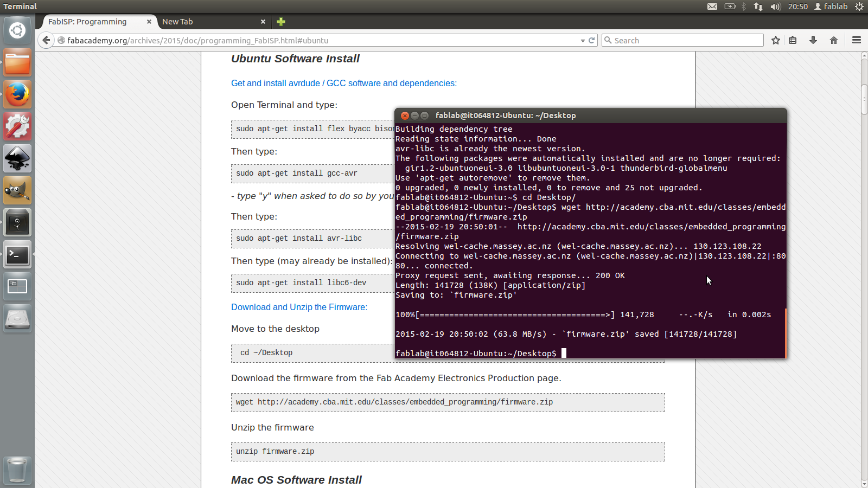This screenshot has height=488, width=868.
Task: Open the Workspace Switcher in the launcher
Action: [17, 286]
